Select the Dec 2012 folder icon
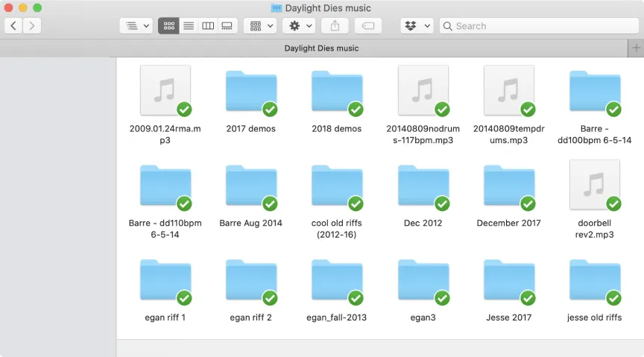 (423, 186)
